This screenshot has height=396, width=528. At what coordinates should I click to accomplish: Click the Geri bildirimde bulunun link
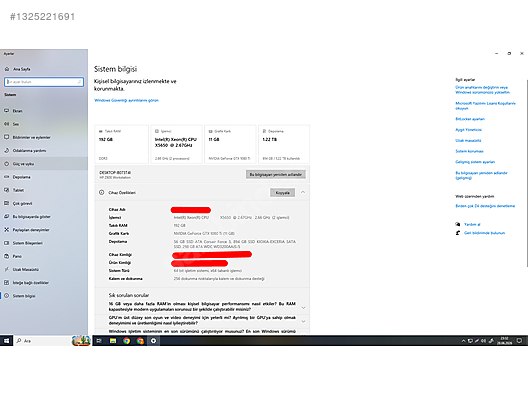point(485,233)
